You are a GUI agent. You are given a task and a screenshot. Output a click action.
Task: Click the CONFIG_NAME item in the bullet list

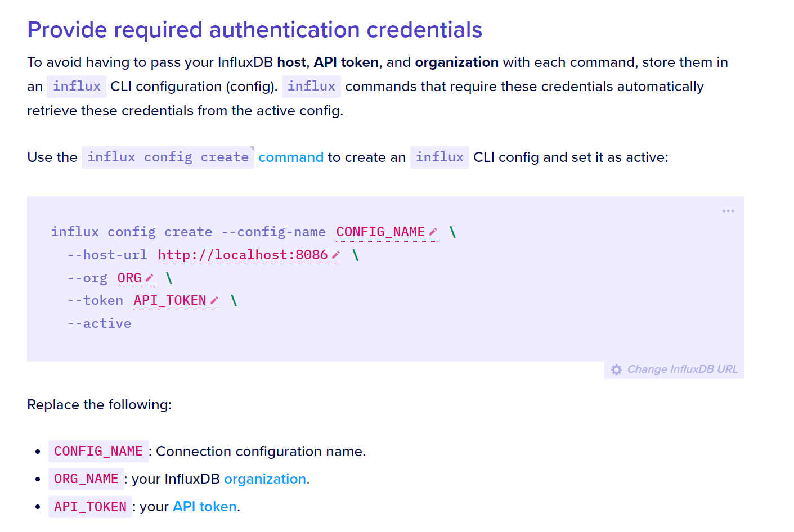coord(98,452)
